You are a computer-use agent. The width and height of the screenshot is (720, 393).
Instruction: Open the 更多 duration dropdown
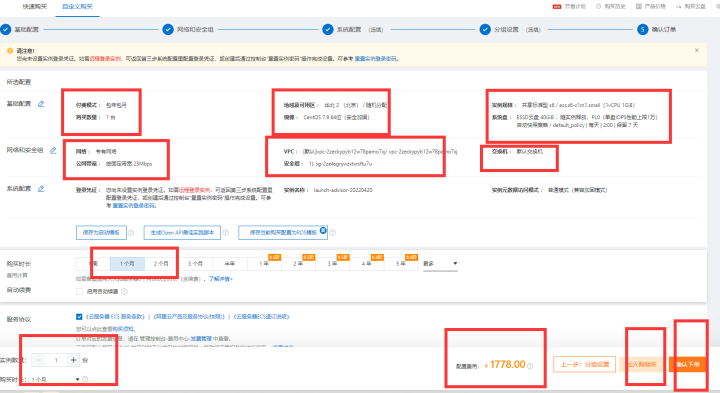[x=440, y=264]
